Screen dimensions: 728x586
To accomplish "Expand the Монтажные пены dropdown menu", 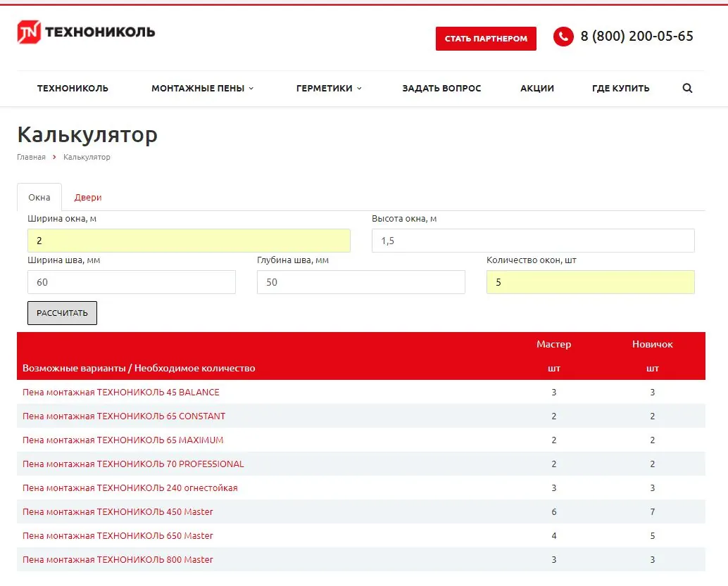I will [203, 88].
